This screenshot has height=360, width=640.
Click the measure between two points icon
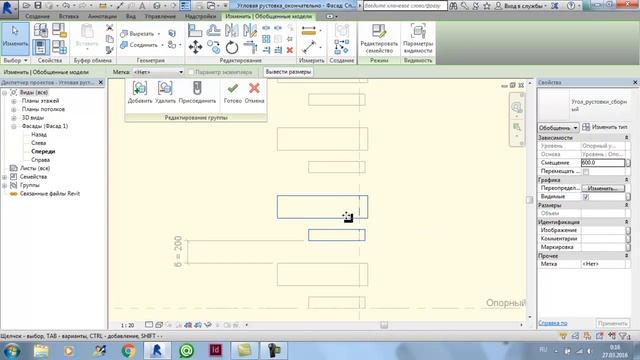309,47
